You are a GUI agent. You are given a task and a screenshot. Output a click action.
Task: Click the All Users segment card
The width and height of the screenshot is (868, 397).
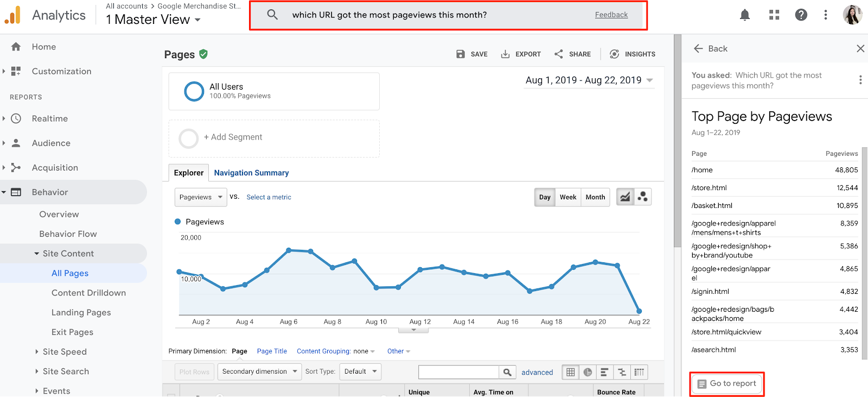(x=274, y=91)
